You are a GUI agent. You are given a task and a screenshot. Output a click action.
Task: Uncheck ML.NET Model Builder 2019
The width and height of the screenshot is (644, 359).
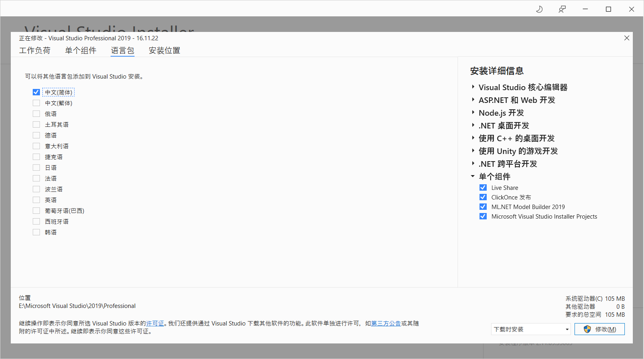pos(483,207)
